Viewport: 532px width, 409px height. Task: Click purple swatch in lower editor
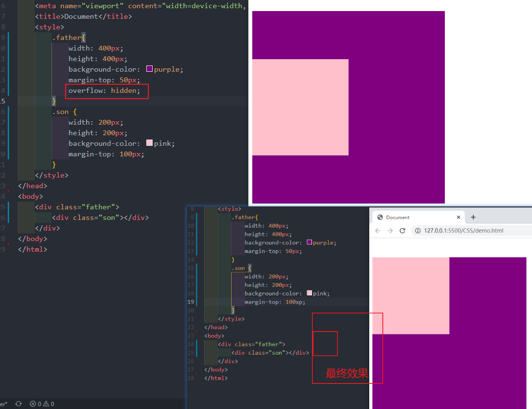pyautogui.click(x=309, y=243)
